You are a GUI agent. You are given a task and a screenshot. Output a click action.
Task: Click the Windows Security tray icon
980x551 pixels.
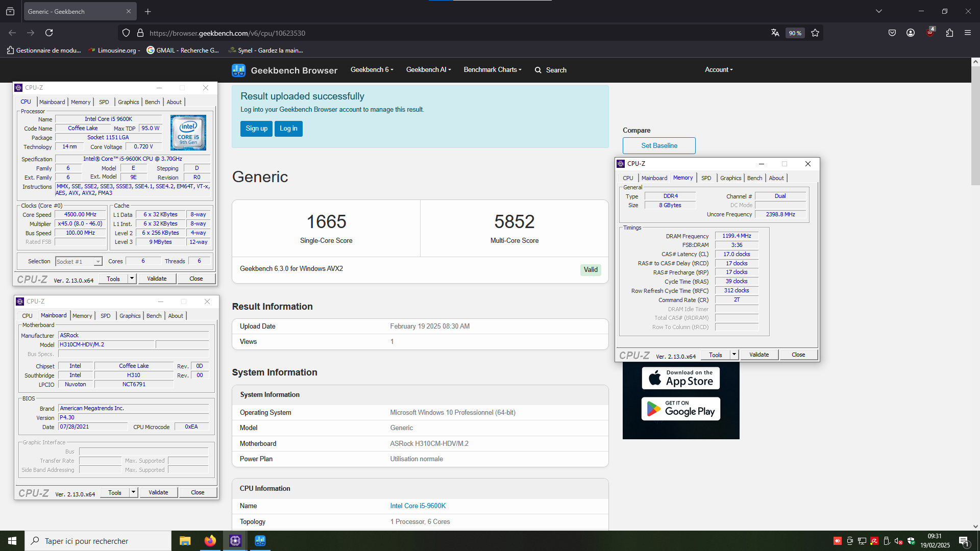(x=911, y=541)
